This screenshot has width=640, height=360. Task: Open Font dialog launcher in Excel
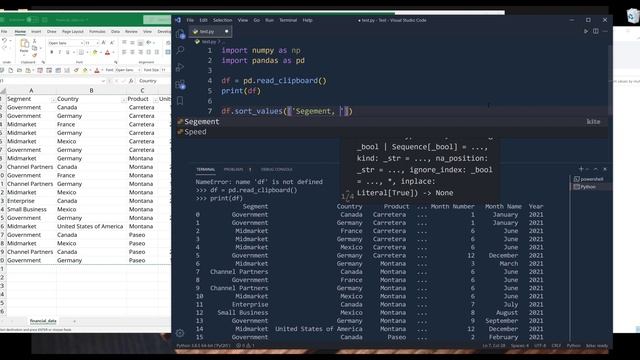coord(116,62)
